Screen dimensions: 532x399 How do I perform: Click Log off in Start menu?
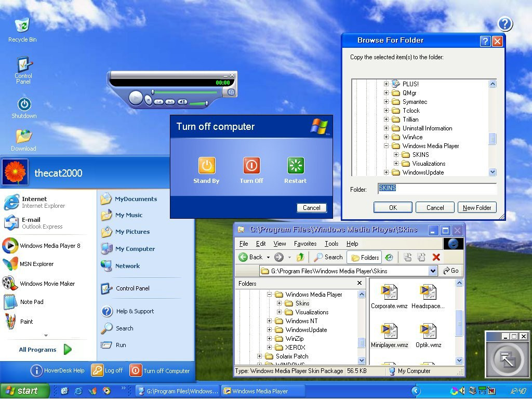(107, 370)
